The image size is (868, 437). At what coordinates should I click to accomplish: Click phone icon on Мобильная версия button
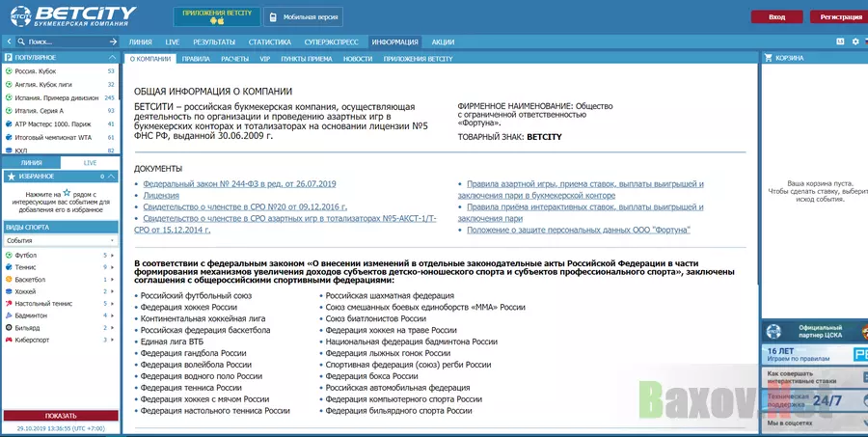coord(272,17)
